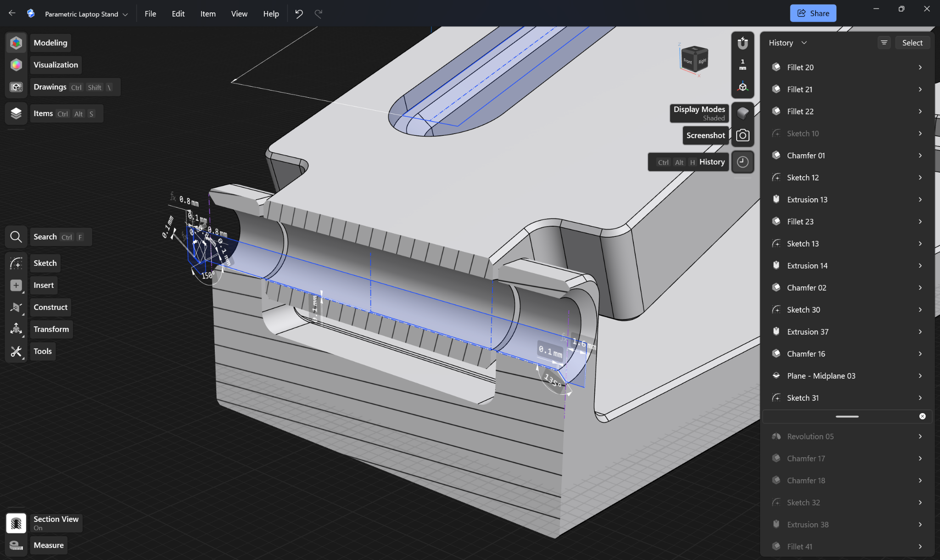Click the Share button
Image resolution: width=940 pixels, height=560 pixels.
[813, 13]
